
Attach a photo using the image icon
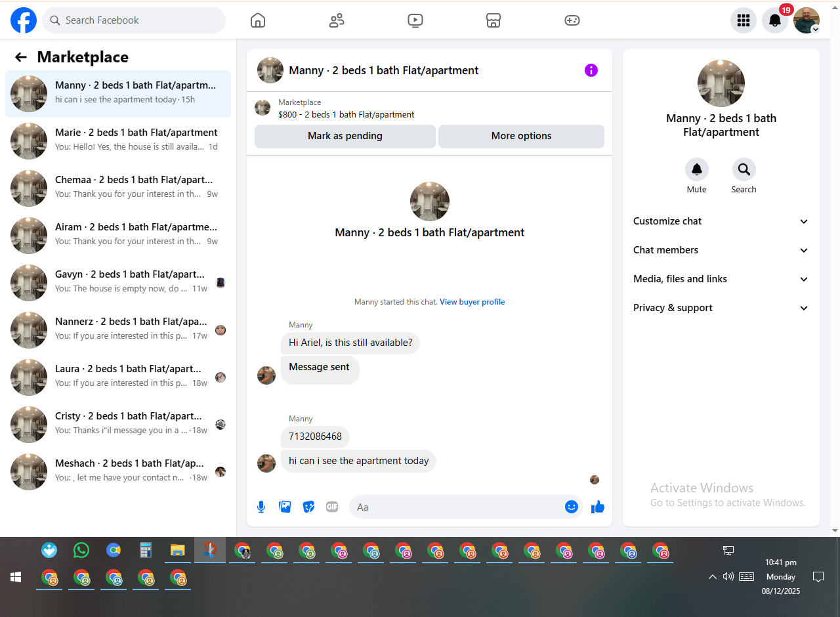pos(285,507)
